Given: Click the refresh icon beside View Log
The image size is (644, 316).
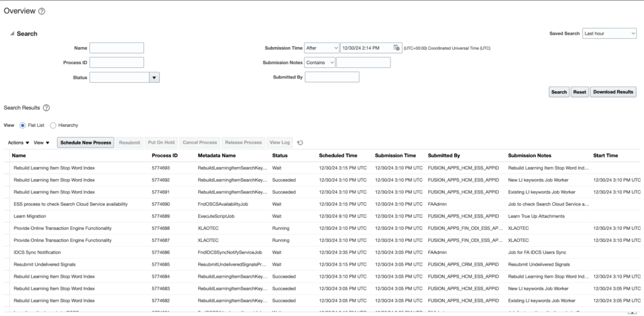Looking at the screenshot, I should 300,143.
